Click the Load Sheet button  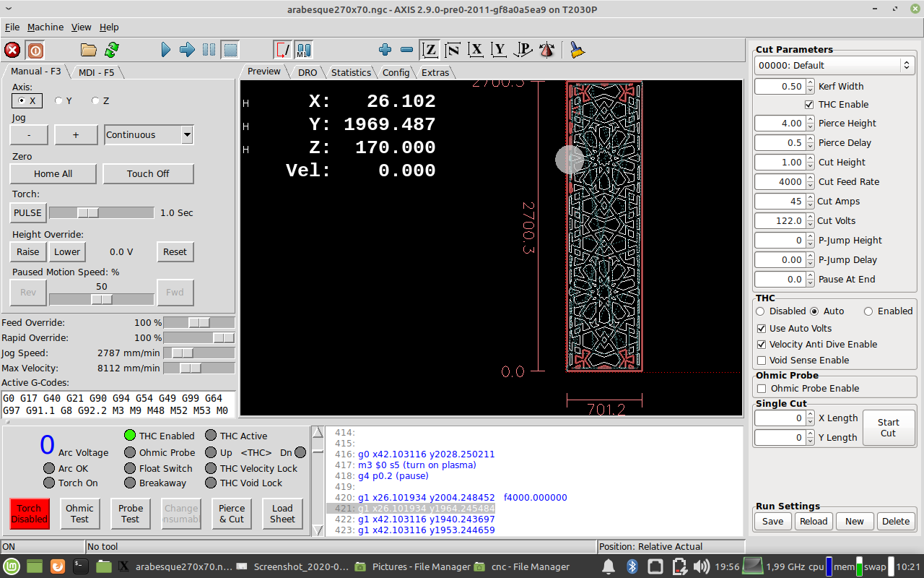point(282,514)
